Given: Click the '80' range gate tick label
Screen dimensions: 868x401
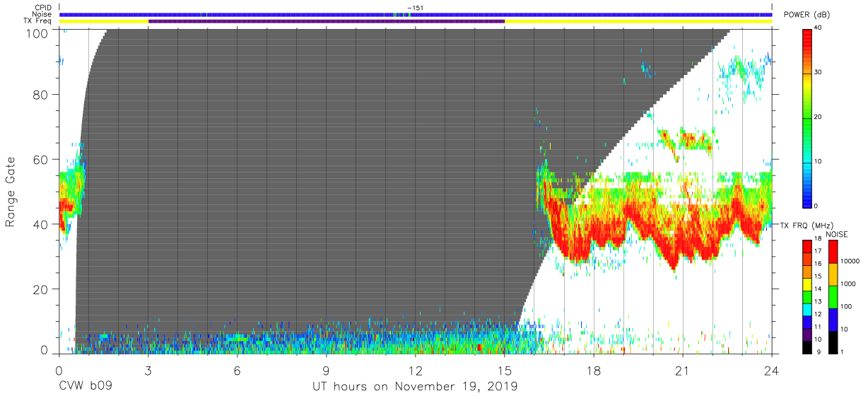Looking at the screenshot, I should coord(41,94).
